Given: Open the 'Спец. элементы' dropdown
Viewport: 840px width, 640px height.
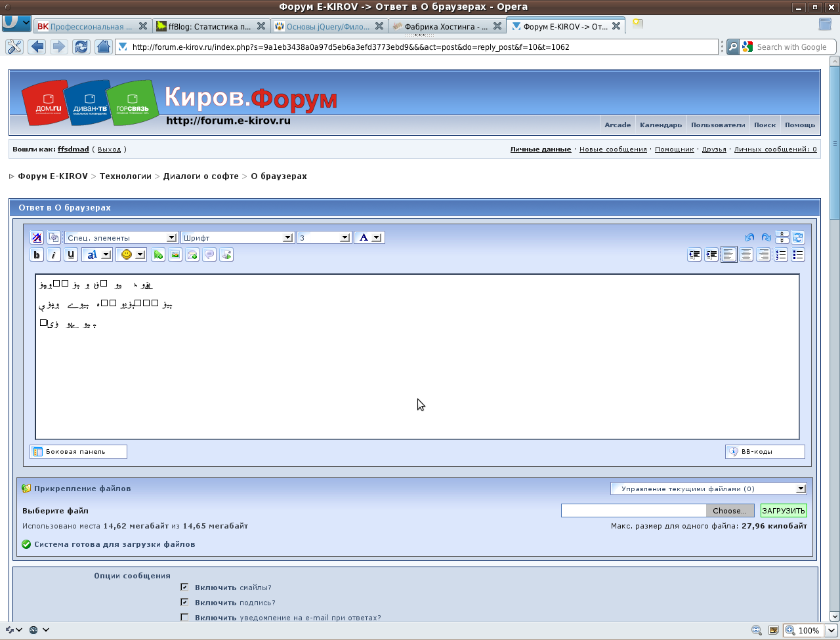Looking at the screenshot, I should click(x=121, y=237).
